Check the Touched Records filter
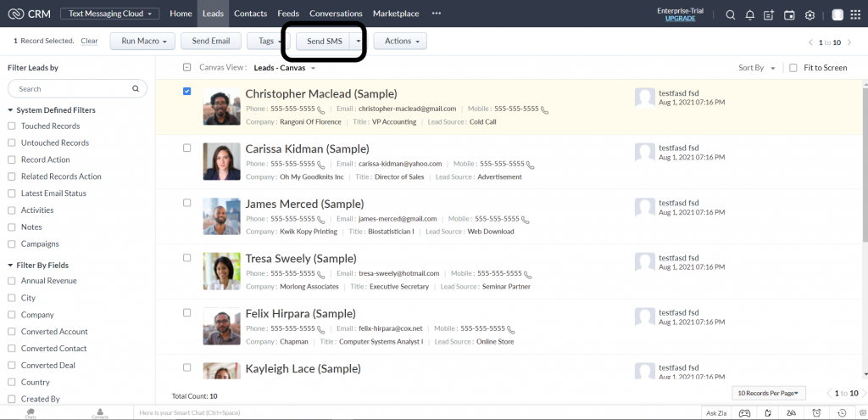This screenshot has height=420, width=868. pyautogui.click(x=12, y=126)
